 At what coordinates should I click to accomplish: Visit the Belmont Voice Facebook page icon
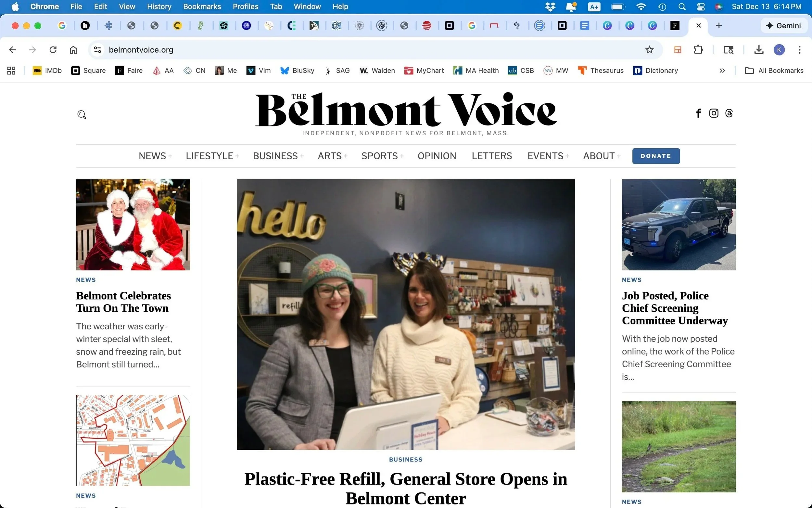(699, 113)
